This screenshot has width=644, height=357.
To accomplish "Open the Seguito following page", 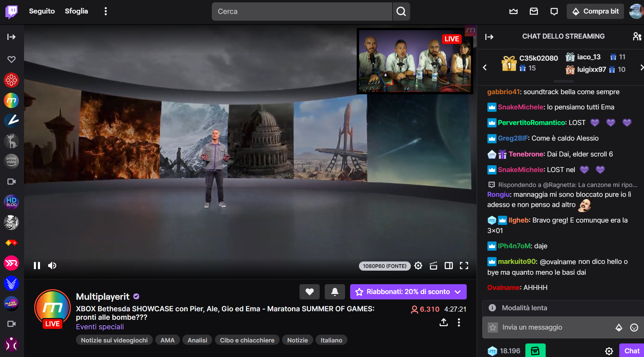I will [42, 11].
